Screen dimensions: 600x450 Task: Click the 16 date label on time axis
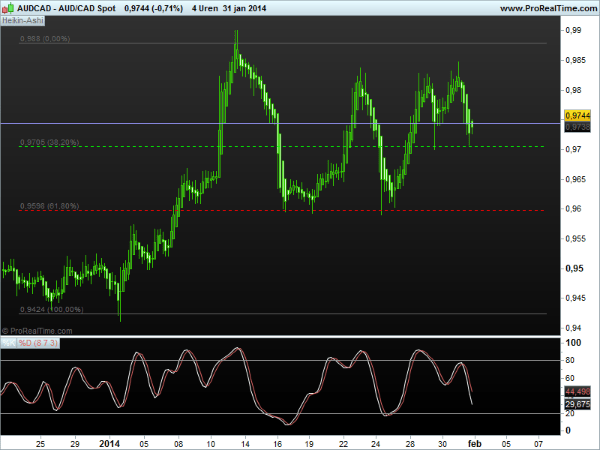(x=278, y=444)
